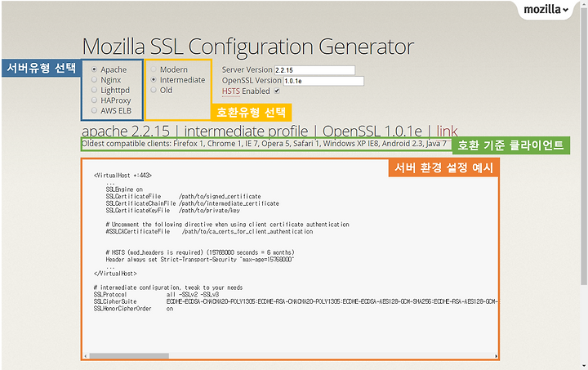Image resolution: width=588 pixels, height=370 pixels.
Task: Click the page vertical scrollbar thumb
Action: pyautogui.click(x=584, y=146)
